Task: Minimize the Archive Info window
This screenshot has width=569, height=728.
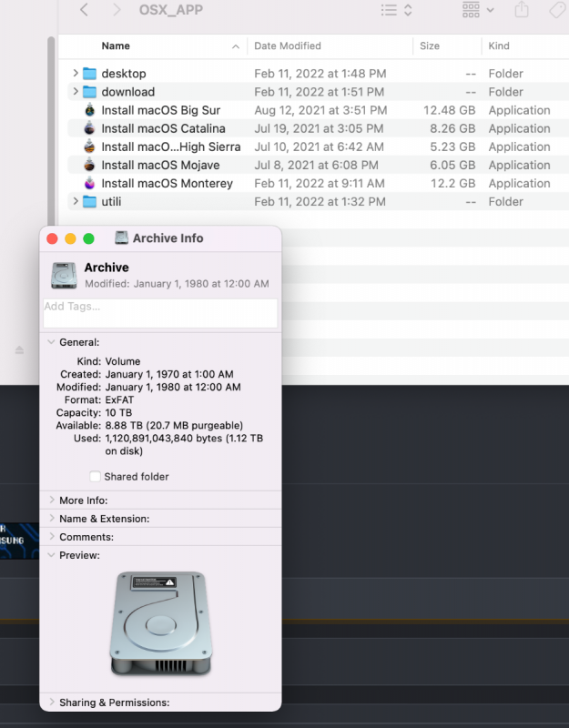Action: [x=70, y=238]
